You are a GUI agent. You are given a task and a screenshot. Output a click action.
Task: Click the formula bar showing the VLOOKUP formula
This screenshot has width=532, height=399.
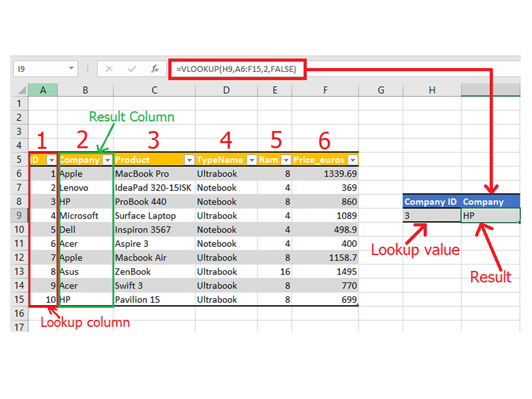(239, 69)
